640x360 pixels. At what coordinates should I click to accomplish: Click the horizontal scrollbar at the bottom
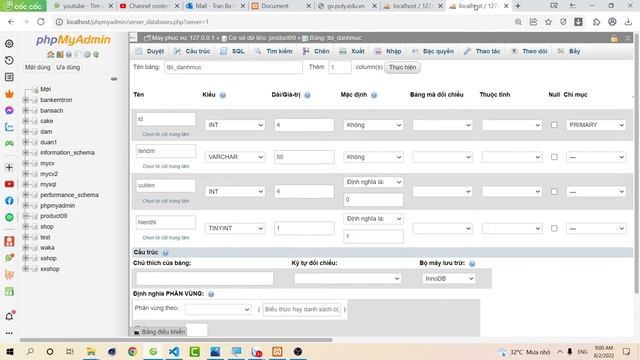pyautogui.click(x=176, y=340)
